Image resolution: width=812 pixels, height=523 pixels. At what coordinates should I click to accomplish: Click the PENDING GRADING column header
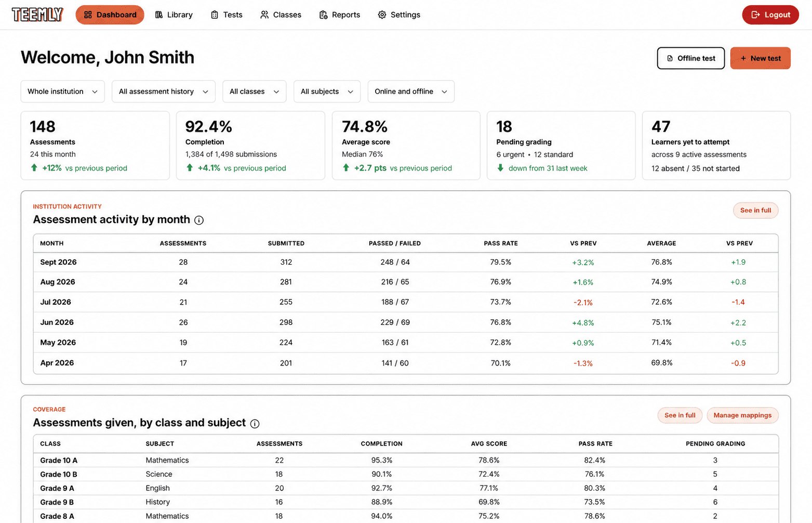[715, 444]
